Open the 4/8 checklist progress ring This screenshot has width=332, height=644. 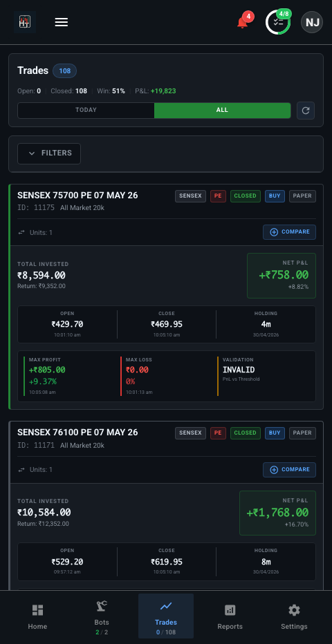click(278, 22)
